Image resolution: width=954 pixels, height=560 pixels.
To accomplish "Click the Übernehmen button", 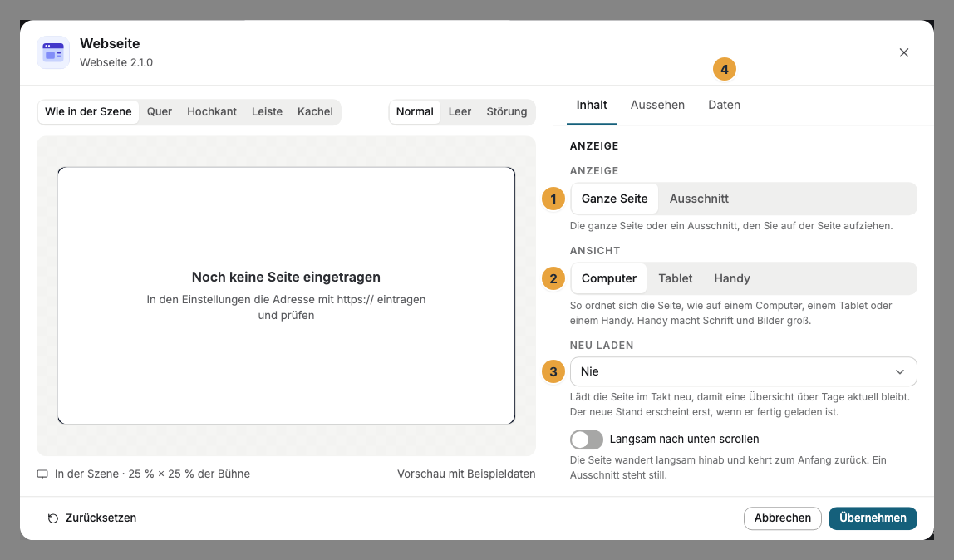I will (x=873, y=518).
